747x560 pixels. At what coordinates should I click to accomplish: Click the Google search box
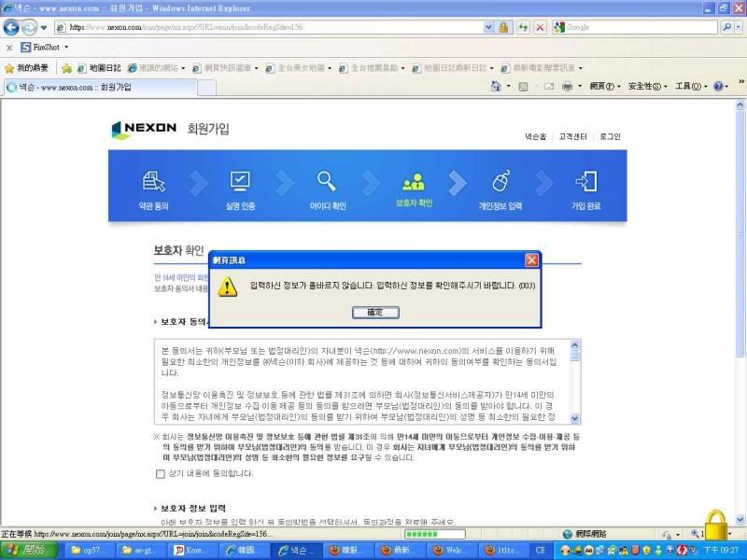click(635, 27)
